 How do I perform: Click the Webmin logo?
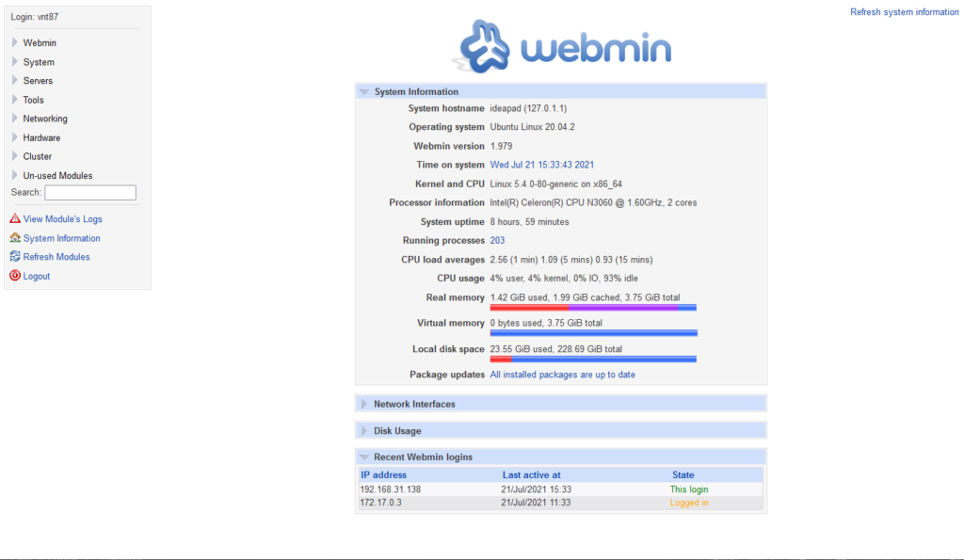561,47
